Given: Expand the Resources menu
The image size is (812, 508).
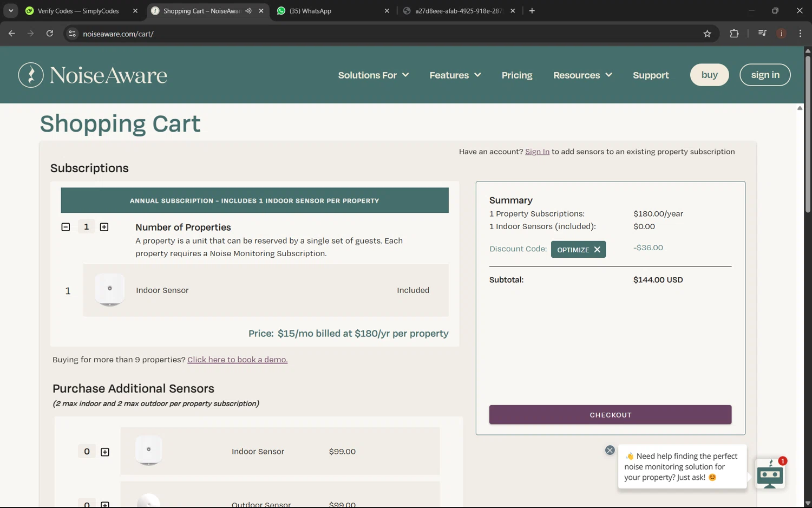Looking at the screenshot, I should tap(582, 75).
